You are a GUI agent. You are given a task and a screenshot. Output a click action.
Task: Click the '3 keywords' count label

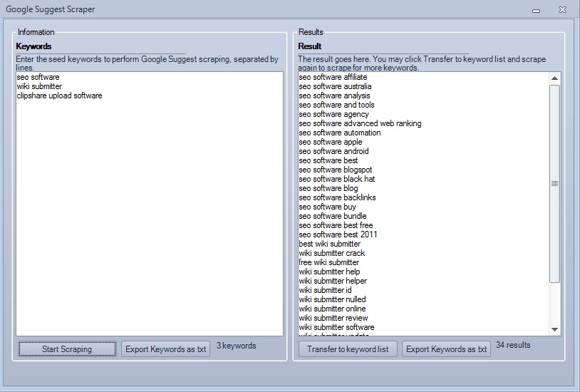pos(236,346)
